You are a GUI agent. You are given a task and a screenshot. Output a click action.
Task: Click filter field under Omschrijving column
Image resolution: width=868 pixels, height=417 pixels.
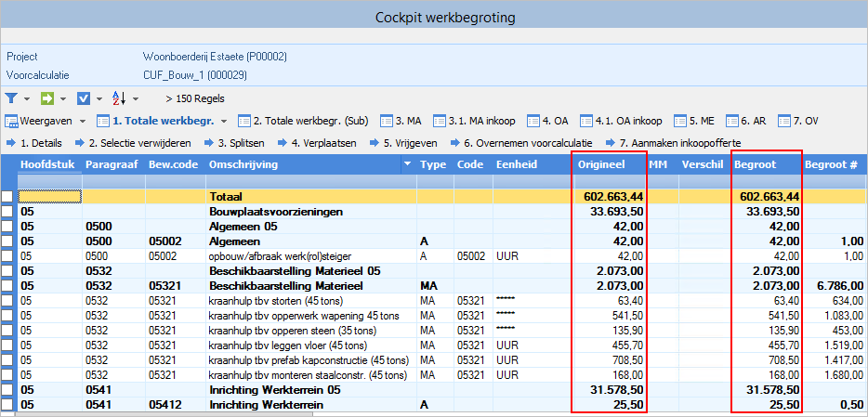(311, 182)
